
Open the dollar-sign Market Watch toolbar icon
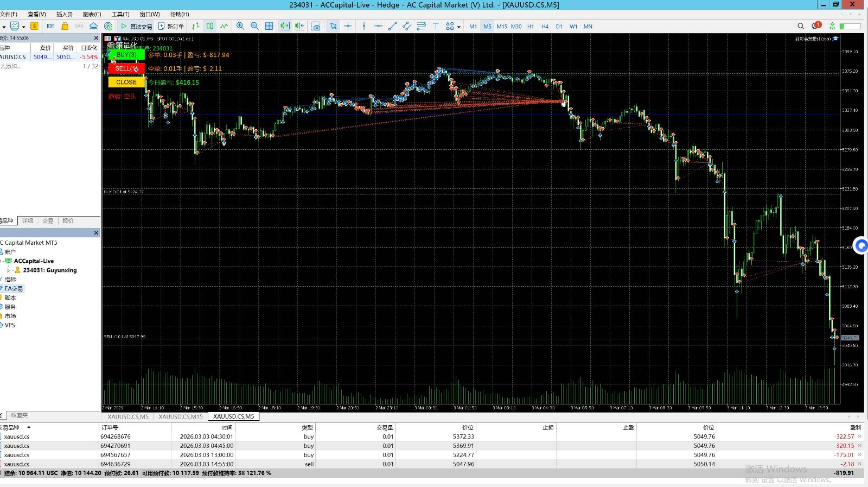[x=34, y=26]
